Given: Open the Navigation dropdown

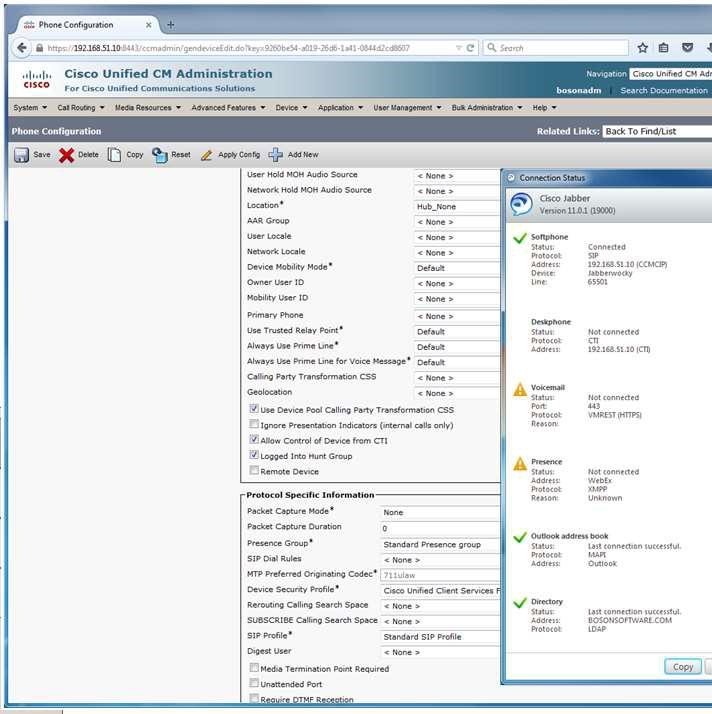Looking at the screenshot, I should [x=671, y=74].
